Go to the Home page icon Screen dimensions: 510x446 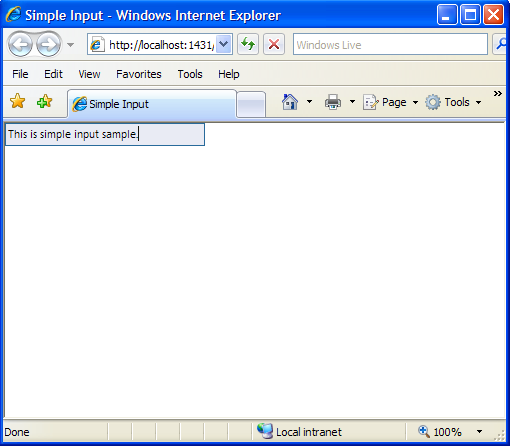pos(290,102)
